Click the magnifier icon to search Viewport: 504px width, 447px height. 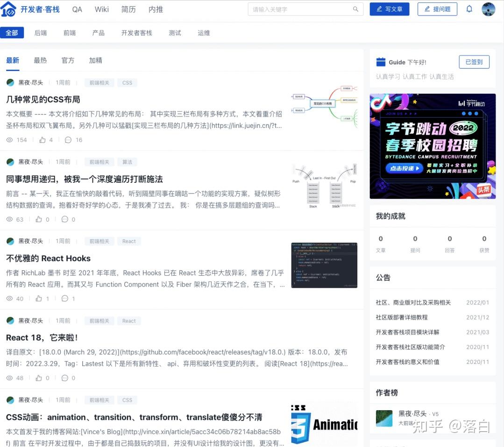tap(355, 9)
